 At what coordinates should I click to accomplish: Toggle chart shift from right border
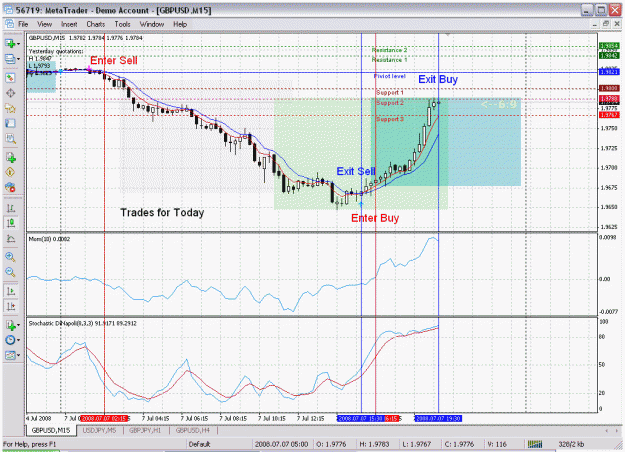coord(10,306)
